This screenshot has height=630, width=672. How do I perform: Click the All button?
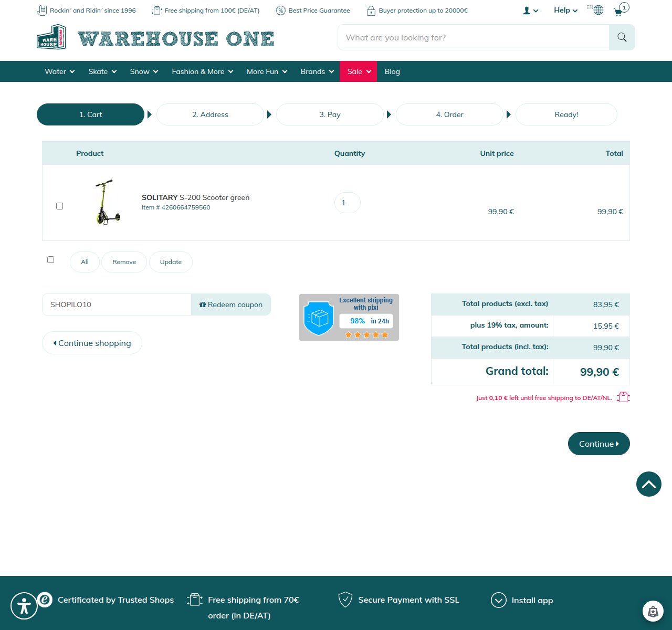tap(85, 262)
